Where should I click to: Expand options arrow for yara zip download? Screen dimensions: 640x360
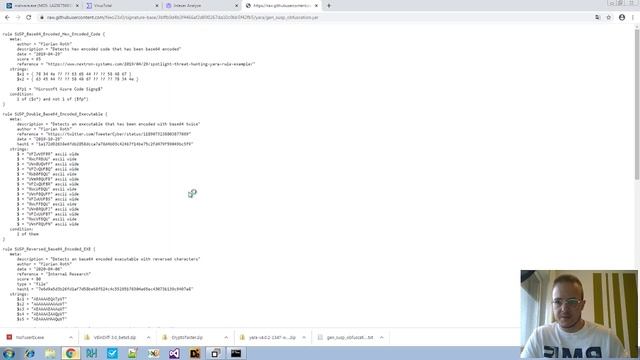point(304,338)
